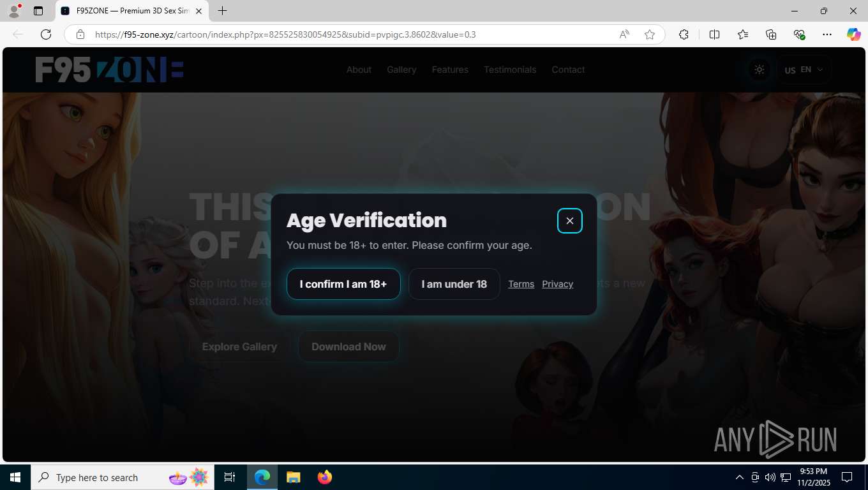Go to the About nav item

[359, 70]
